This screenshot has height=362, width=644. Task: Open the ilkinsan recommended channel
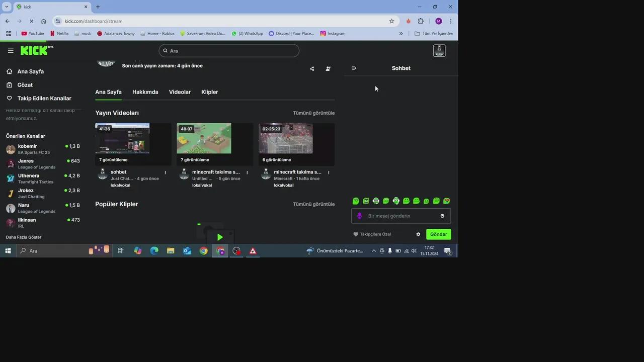click(x=43, y=223)
